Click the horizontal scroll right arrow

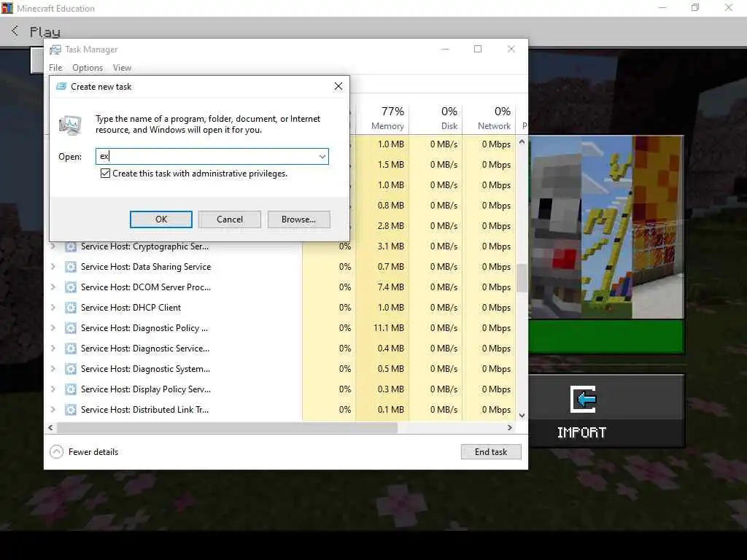point(510,427)
